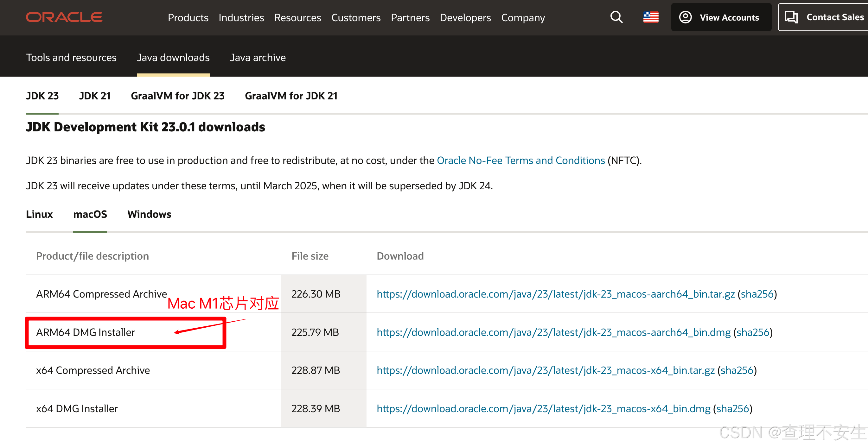The image size is (868, 447).
Task: Open the Customers menu
Action: coord(356,17)
